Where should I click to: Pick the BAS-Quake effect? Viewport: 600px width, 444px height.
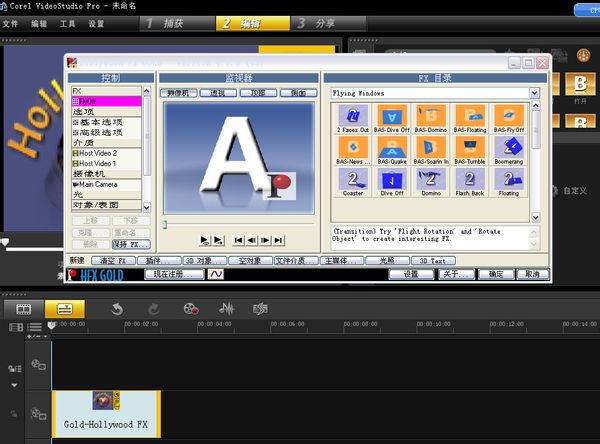pyautogui.click(x=392, y=150)
